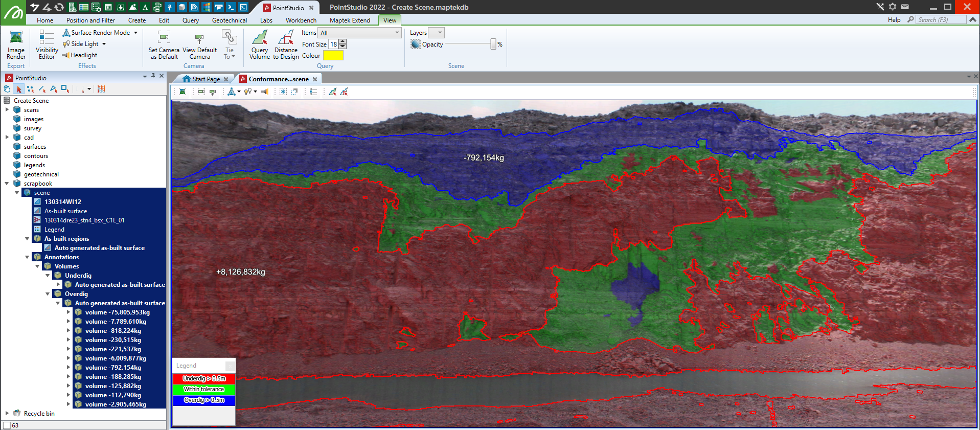Toggle the small box in Legend header
980x430 pixels.
[x=230, y=366]
